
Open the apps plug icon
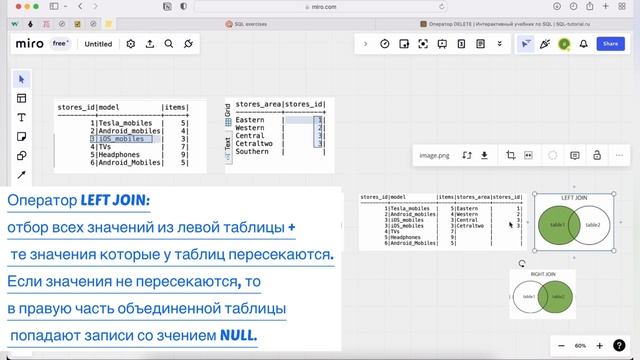point(188,44)
